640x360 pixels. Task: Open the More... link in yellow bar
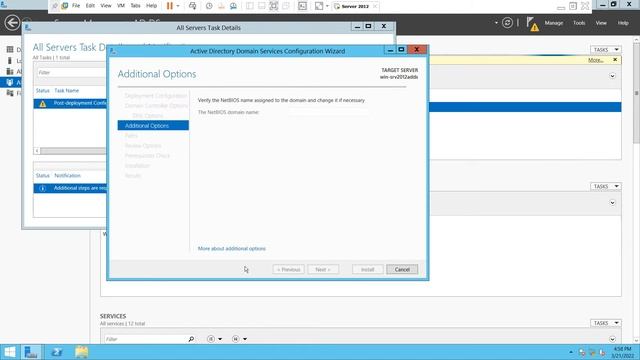click(595, 60)
